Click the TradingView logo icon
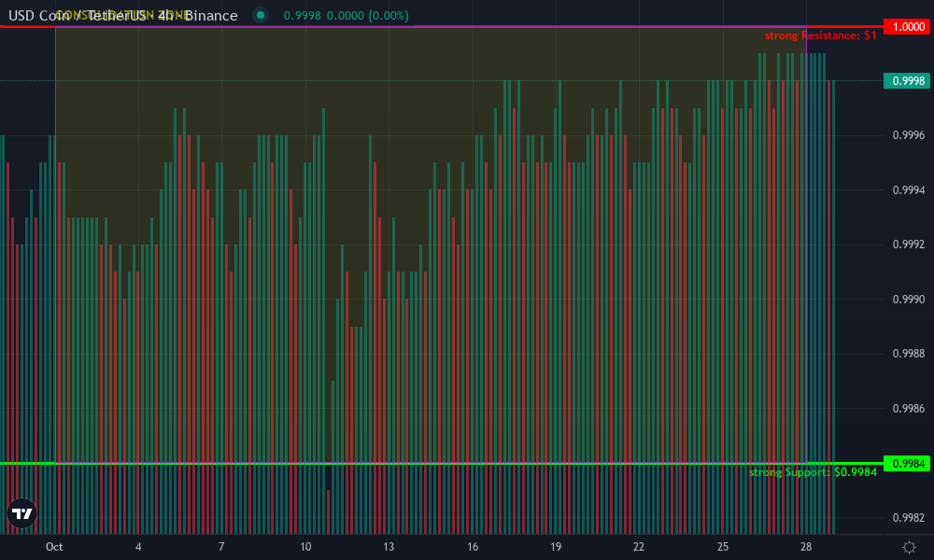Screen dimensions: 934x560 click(21, 512)
